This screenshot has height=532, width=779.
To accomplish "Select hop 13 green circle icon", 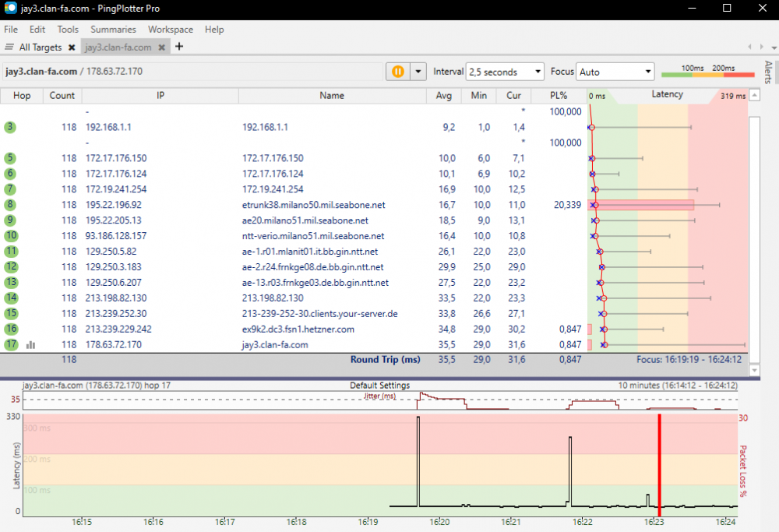I will [11, 282].
